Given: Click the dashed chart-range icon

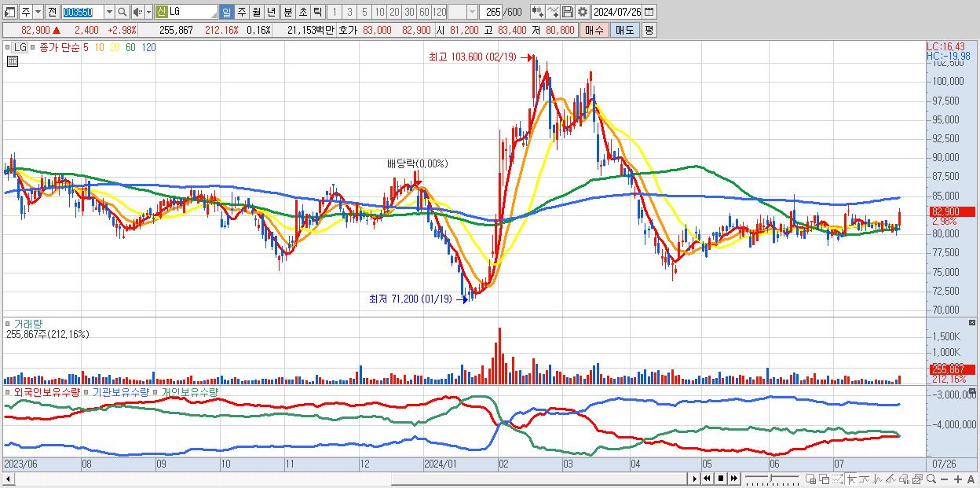Looking at the screenshot, I should click(x=837, y=479).
